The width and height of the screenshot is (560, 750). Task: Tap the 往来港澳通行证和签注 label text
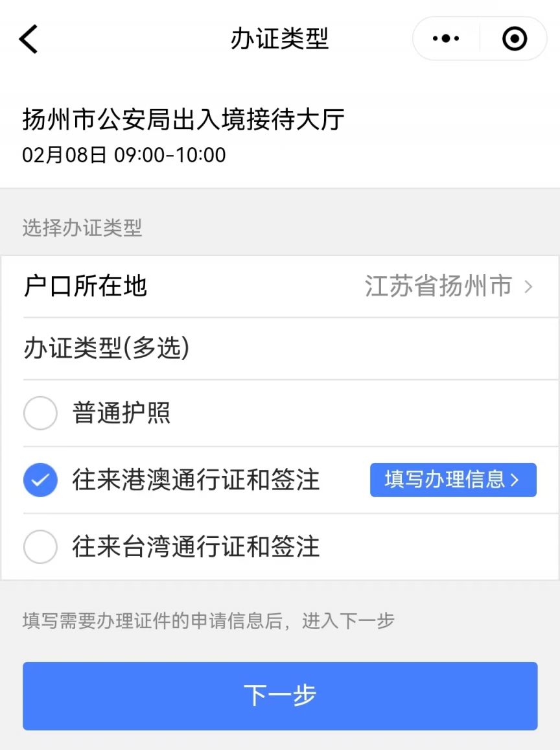(196, 480)
